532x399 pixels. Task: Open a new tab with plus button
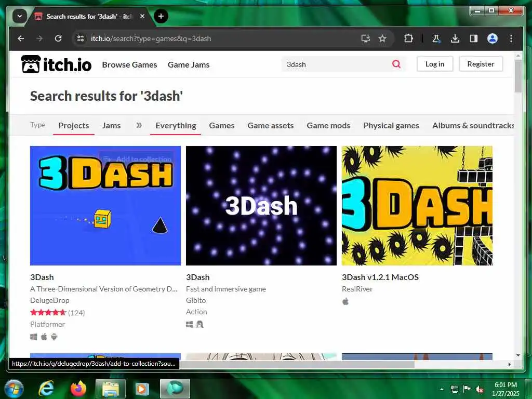(161, 16)
